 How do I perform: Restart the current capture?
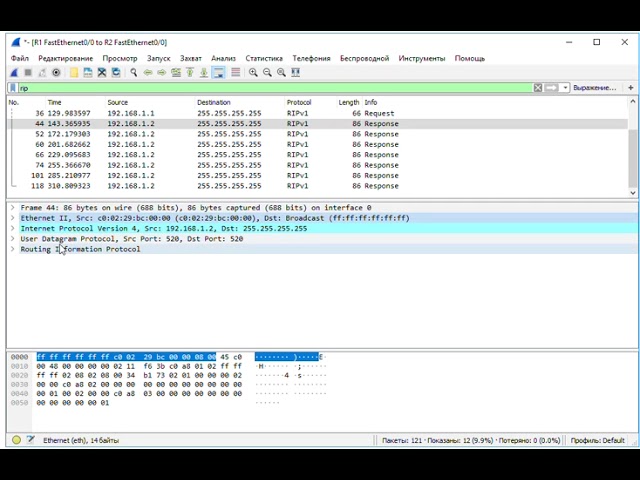click(x=42, y=73)
